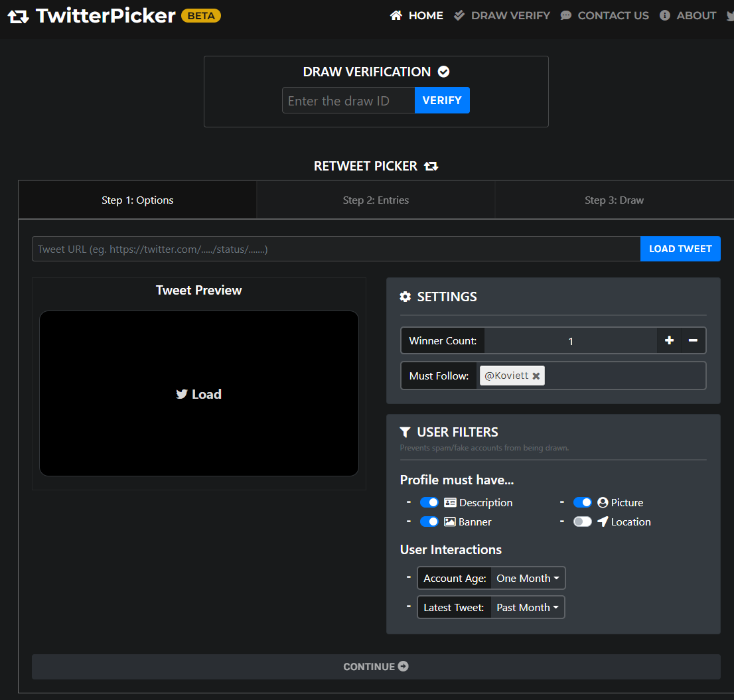Click the blue VERIFY button
The height and width of the screenshot is (700, 734).
pyautogui.click(x=442, y=100)
